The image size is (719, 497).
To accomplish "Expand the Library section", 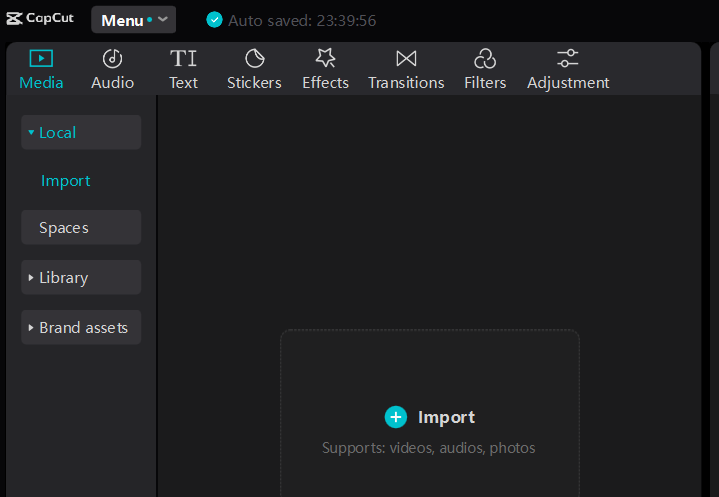I will tap(81, 277).
